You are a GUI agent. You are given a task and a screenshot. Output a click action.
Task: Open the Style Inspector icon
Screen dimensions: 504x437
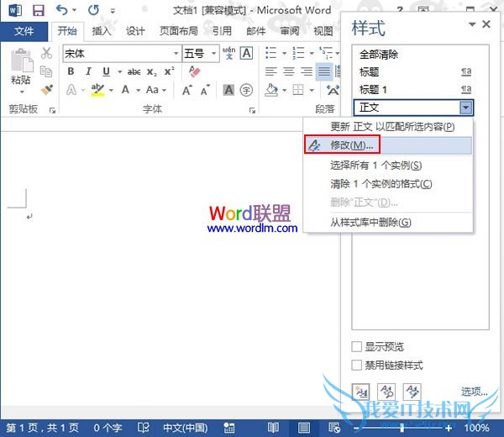coord(386,392)
